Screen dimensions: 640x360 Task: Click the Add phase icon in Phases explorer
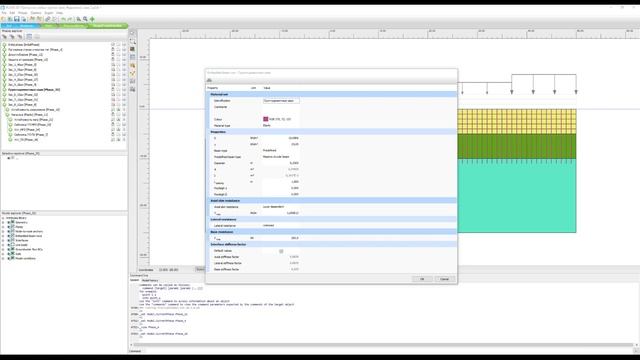point(4,37)
